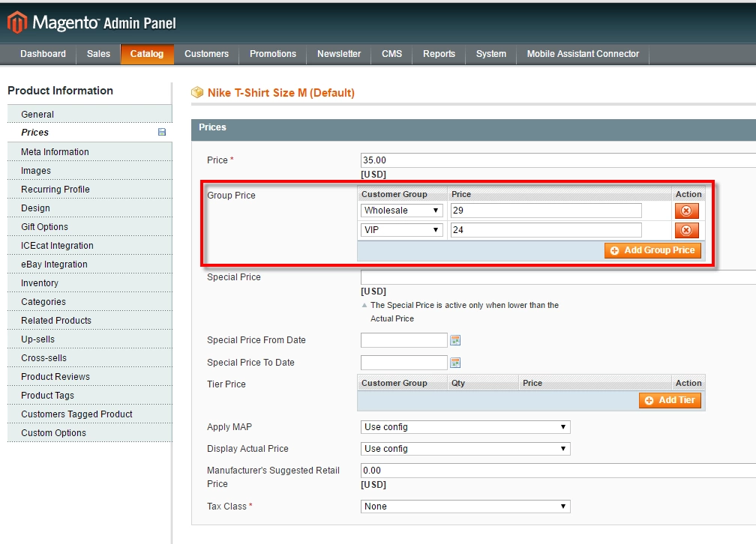756x544 pixels.
Task: Click Manufacturer's Suggested Retail Price field
Action: point(558,471)
